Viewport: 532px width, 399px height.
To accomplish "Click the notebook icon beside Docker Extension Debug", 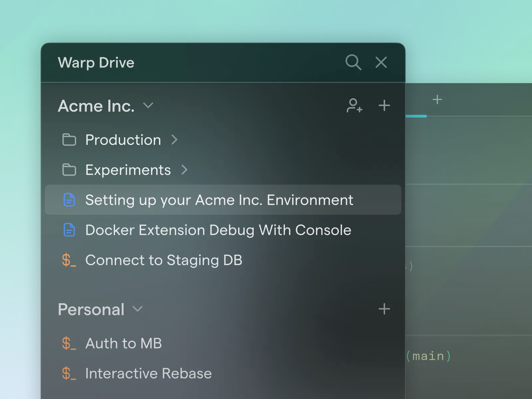I will [x=69, y=230].
